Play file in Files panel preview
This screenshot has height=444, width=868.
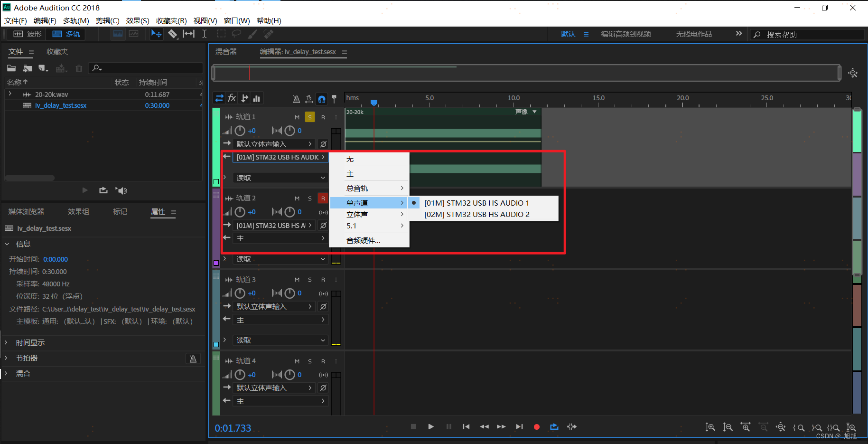point(85,190)
